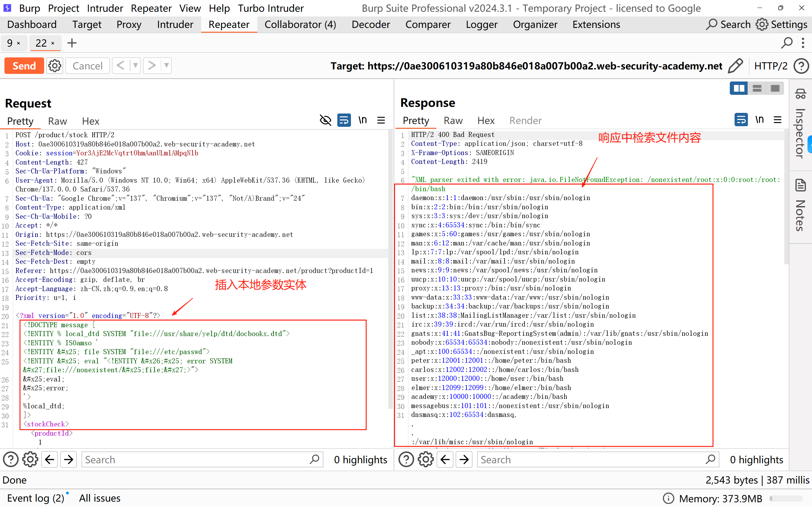812x507 pixels.
Task: Open the Notes side panel icon
Action: pyautogui.click(x=800, y=185)
